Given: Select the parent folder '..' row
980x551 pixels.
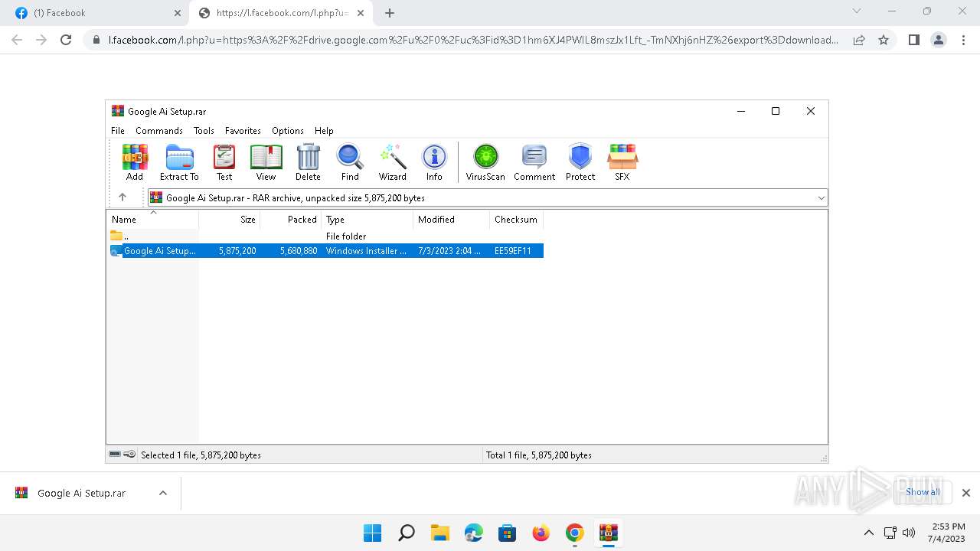Looking at the screenshot, I should [x=325, y=236].
